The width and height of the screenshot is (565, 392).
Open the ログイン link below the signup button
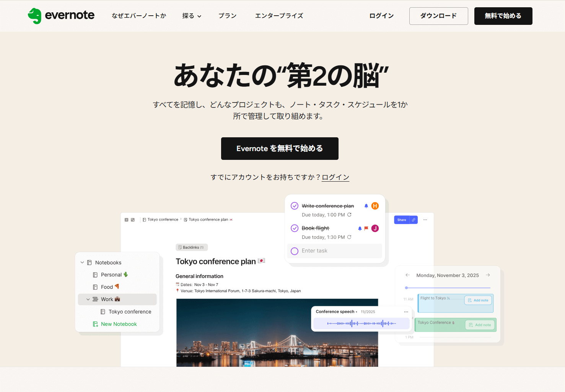click(335, 177)
